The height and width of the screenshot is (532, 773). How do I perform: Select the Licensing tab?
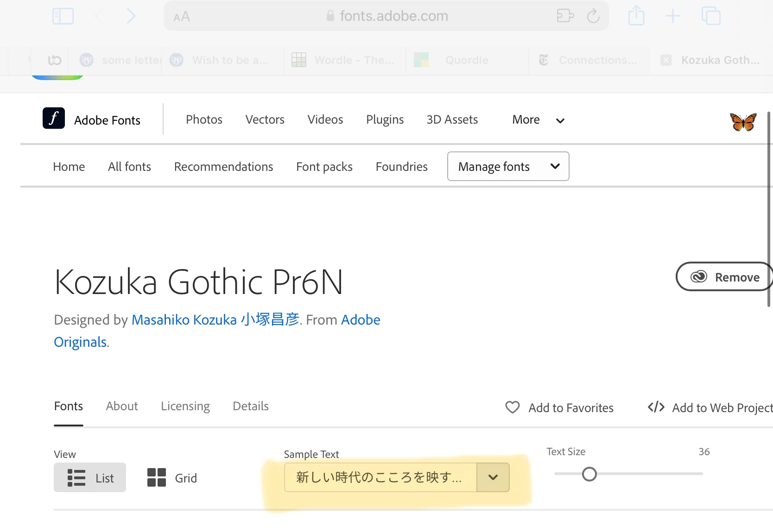pyautogui.click(x=185, y=407)
